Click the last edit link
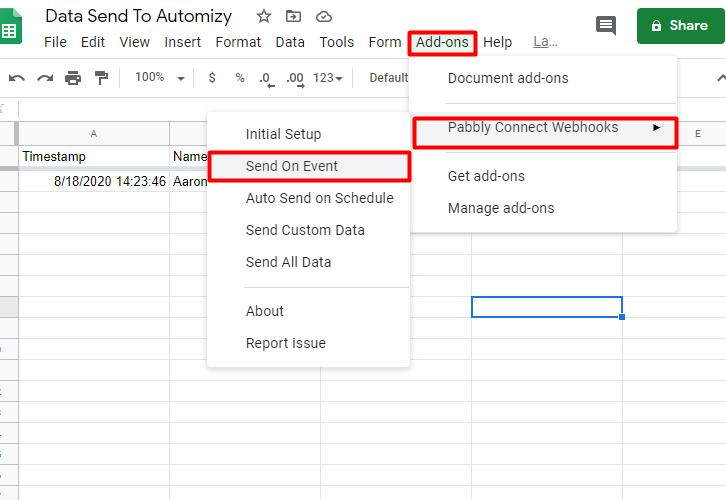The width and height of the screenshot is (726, 500). (x=545, y=42)
